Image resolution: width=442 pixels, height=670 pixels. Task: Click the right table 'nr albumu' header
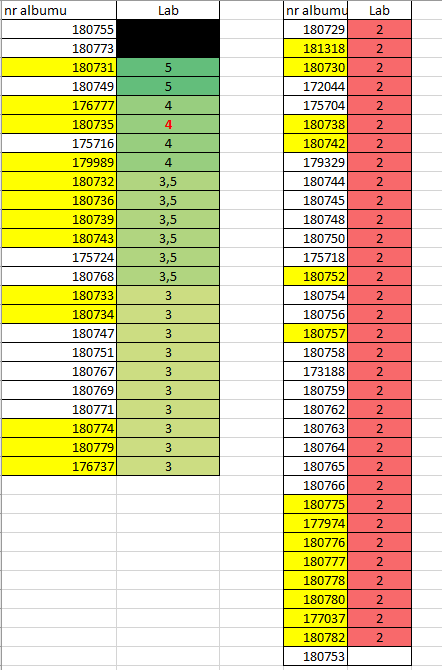pyautogui.click(x=316, y=10)
